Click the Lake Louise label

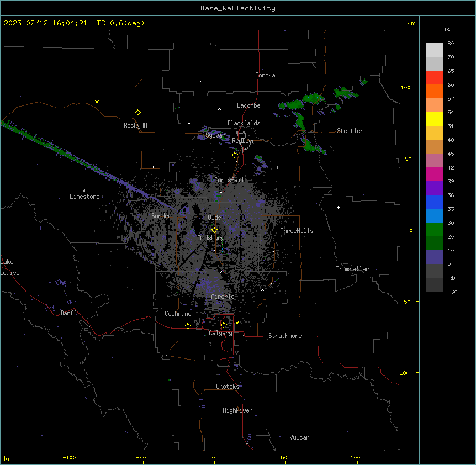(10, 267)
